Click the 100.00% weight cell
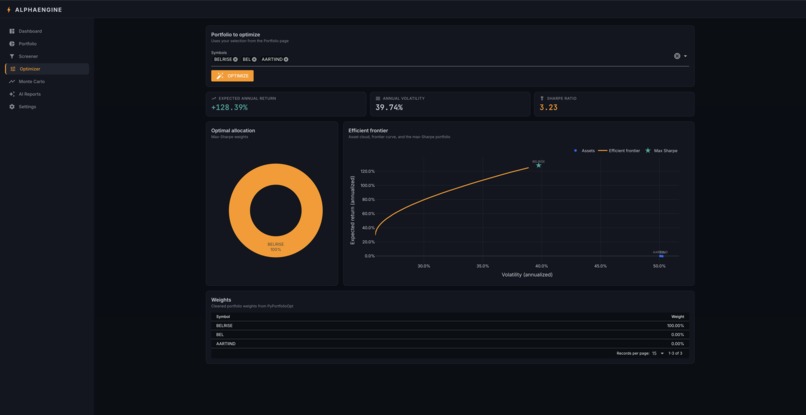The image size is (806, 415). point(675,326)
